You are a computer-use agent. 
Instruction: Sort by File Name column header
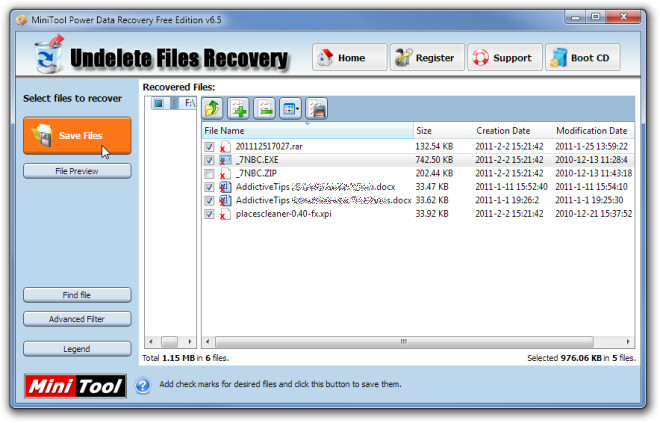point(307,131)
